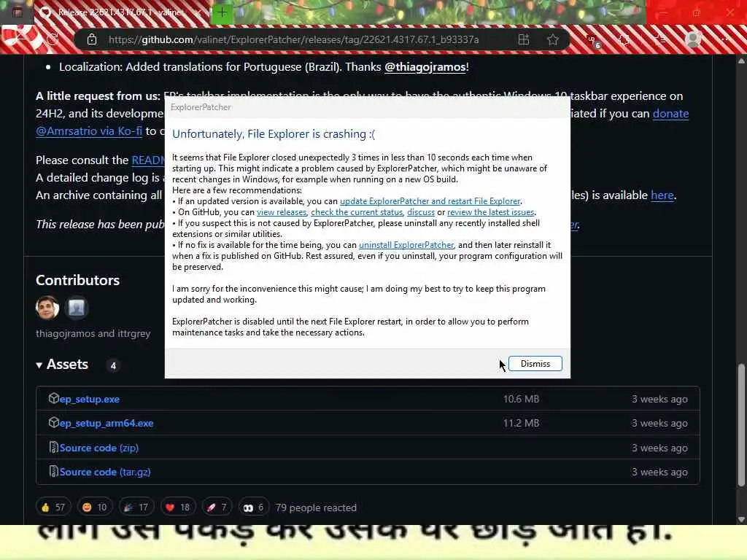The height and width of the screenshot is (560, 747).
Task: View site information lock icon
Action: [92, 39]
